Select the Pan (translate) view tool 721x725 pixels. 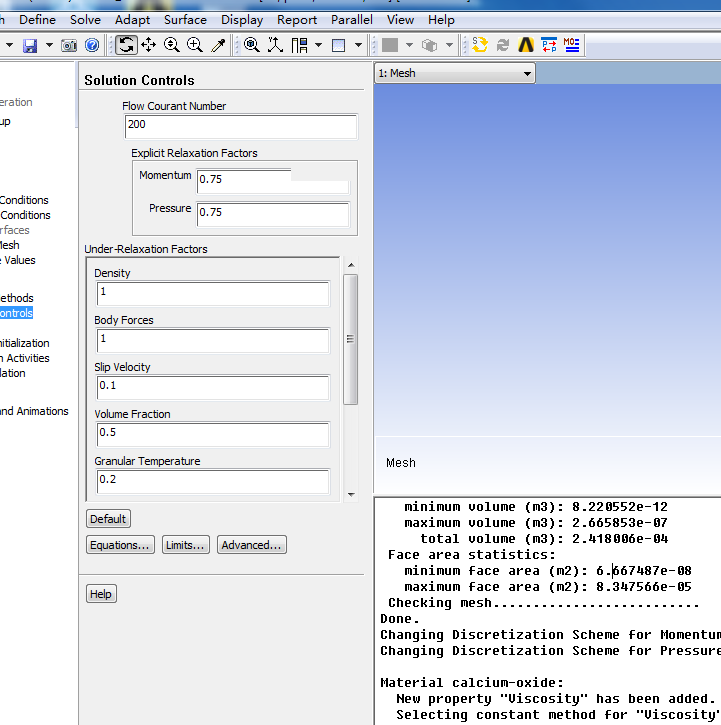pos(149,45)
